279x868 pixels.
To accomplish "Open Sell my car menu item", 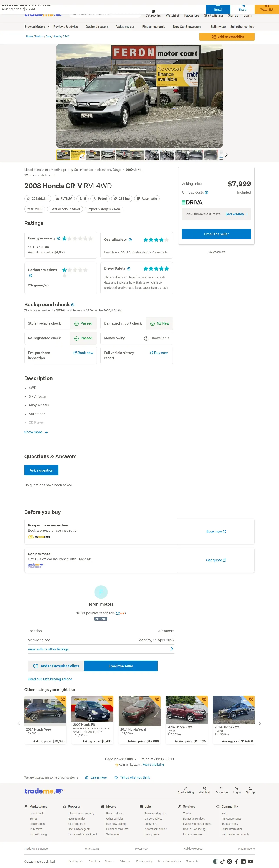I will 218,27.
